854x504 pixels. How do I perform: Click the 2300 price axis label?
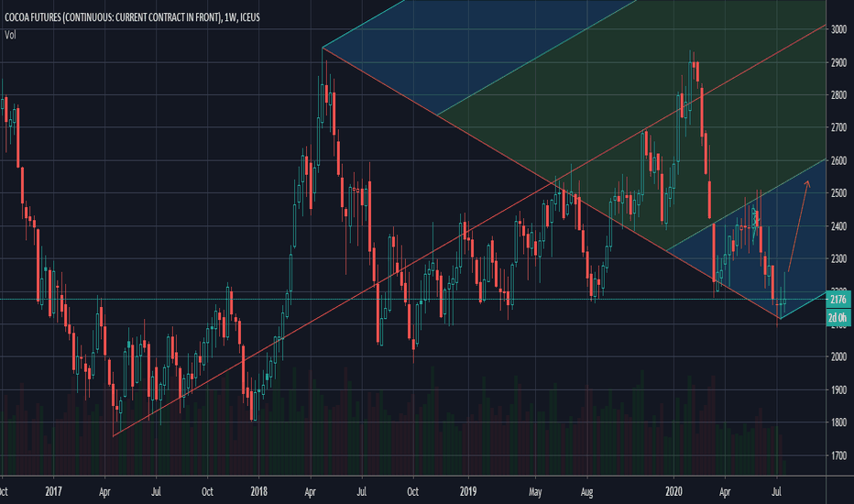[x=838, y=258]
